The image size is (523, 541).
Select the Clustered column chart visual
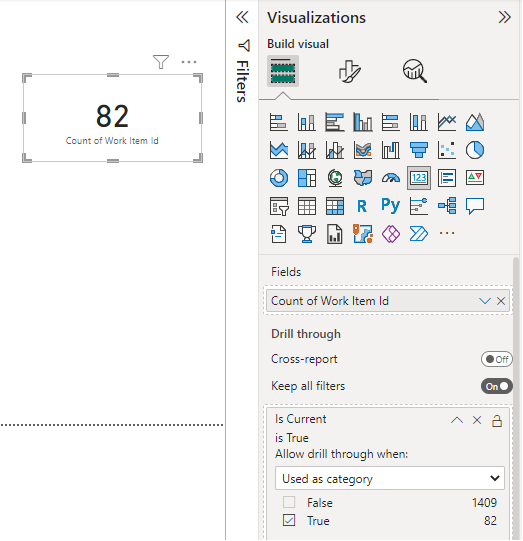[363, 122]
